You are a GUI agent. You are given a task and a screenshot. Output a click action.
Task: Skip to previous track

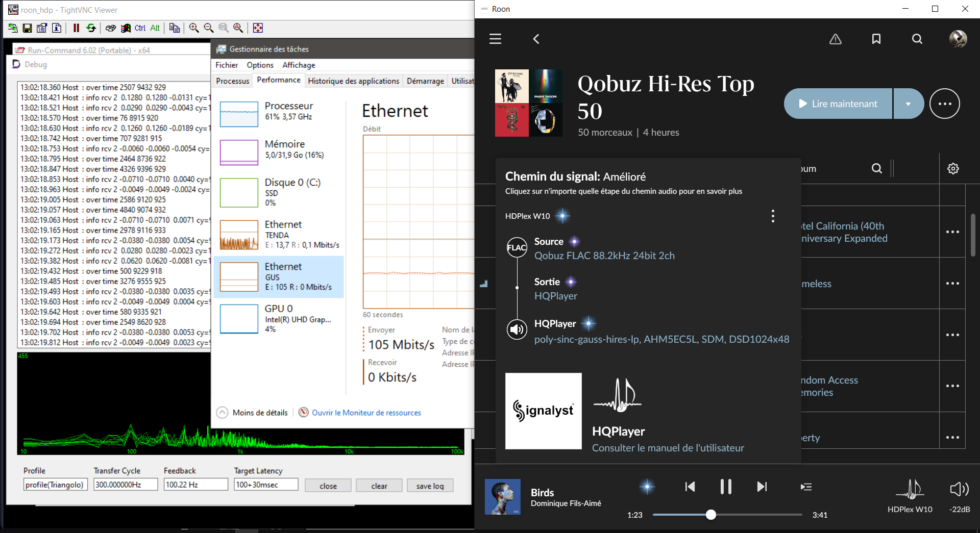(x=690, y=487)
